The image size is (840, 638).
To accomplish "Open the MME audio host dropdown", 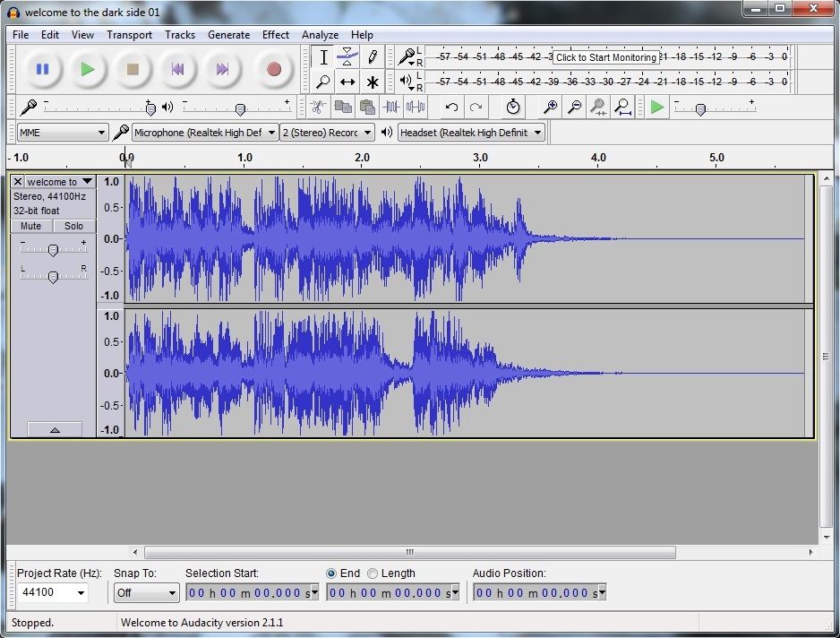I will tap(63, 133).
